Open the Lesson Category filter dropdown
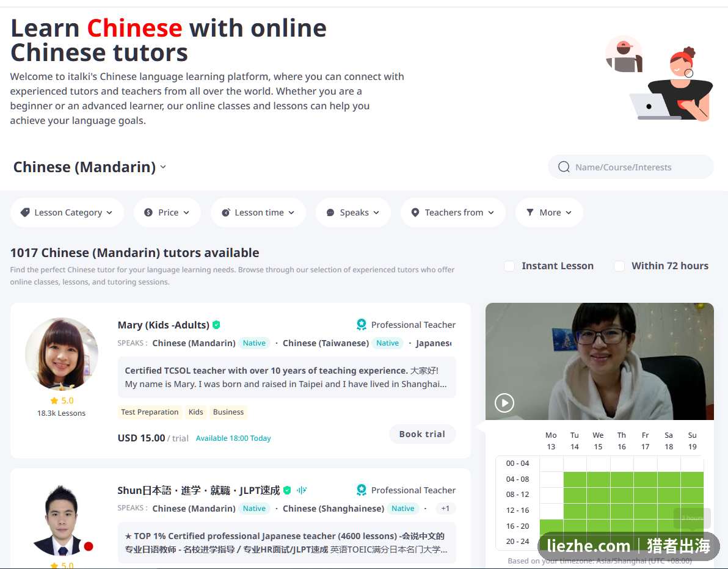This screenshot has height=569, width=728. [67, 212]
